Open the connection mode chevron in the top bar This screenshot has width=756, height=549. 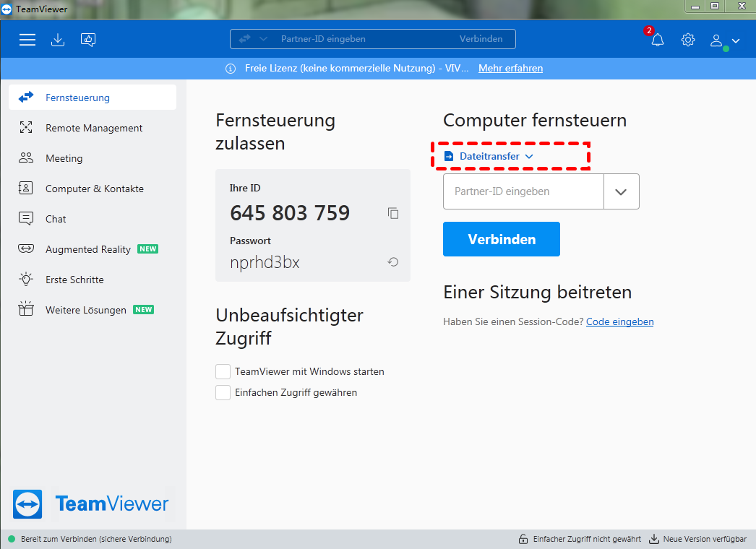263,38
